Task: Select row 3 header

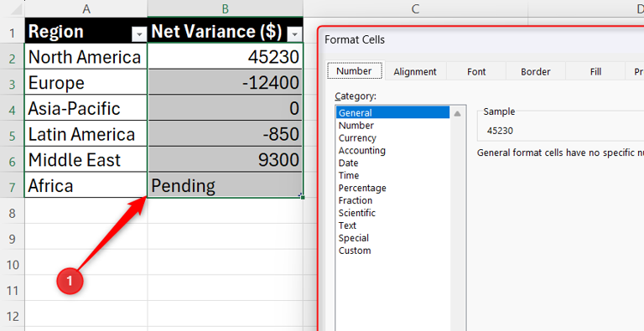Action: point(12,83)
